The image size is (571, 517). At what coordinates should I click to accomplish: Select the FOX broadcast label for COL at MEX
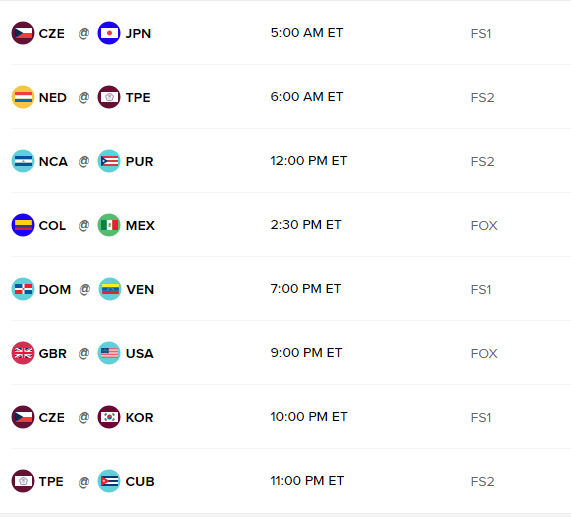click(484, 225)
